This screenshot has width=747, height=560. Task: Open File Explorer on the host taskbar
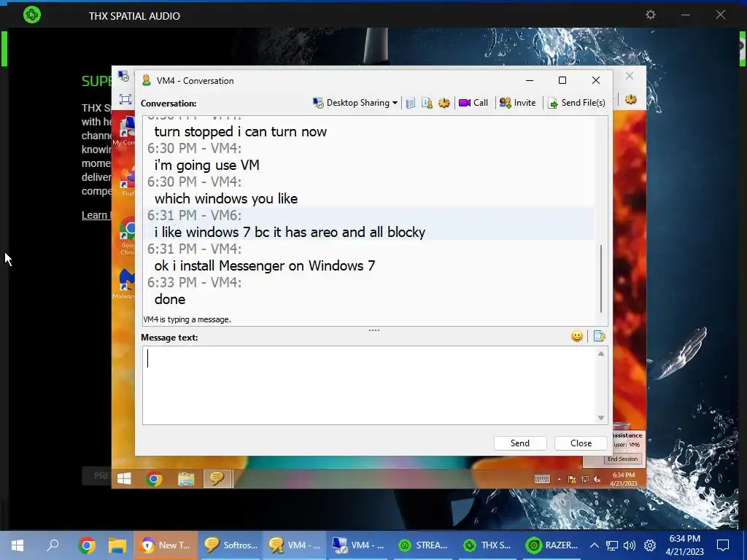[117, 545]
